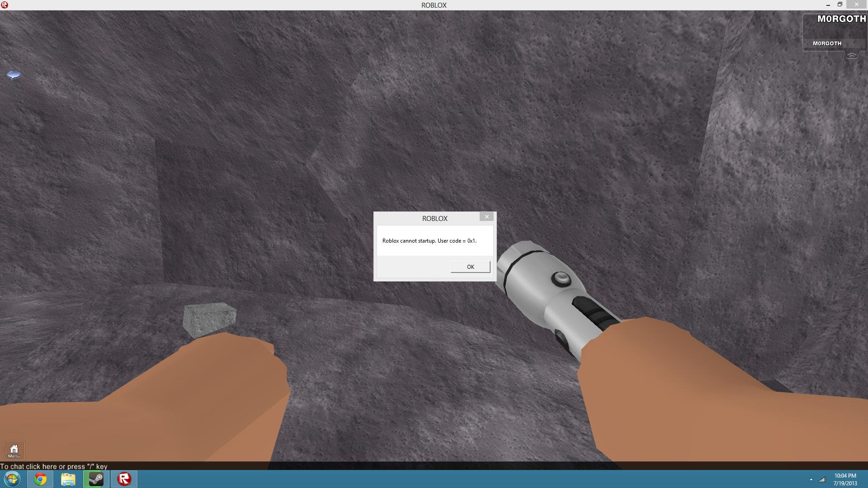
Task: Open the in-game Menu button
Action: [x=14, y=450]
